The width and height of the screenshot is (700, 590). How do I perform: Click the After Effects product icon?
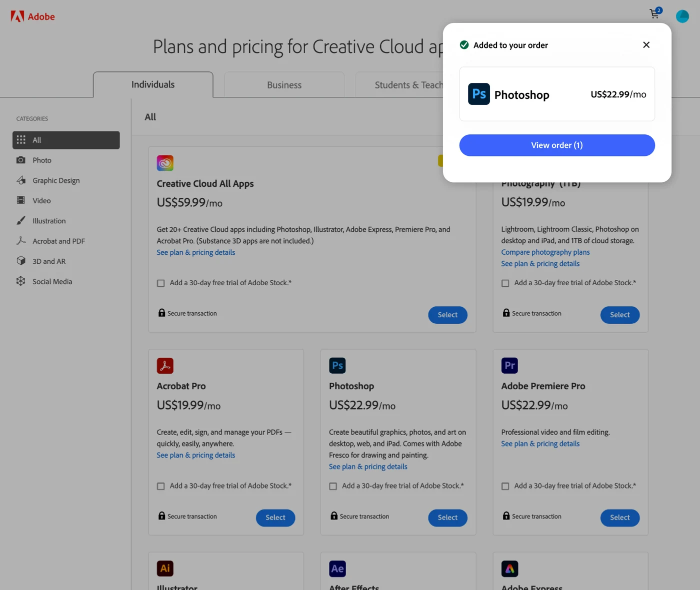337,569
